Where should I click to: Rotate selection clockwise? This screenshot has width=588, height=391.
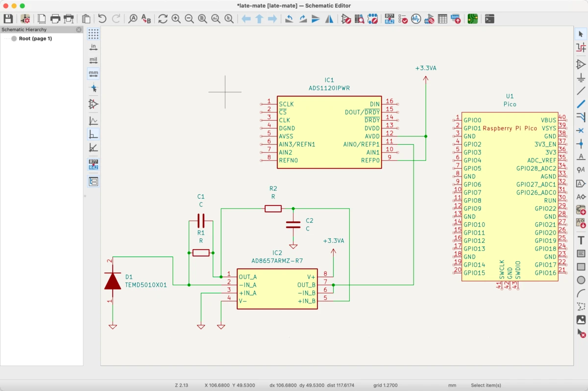pyautogui.click(x=303, y=19)
